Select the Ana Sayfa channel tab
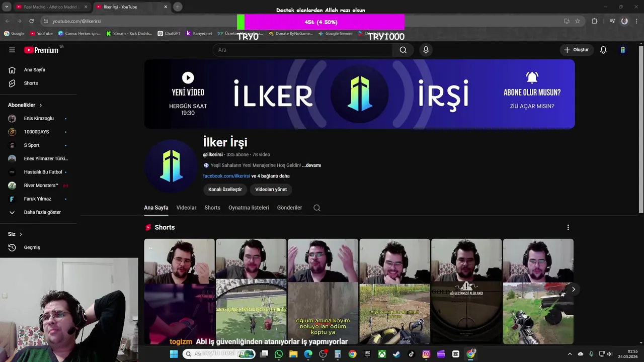644x362 pixels. coord(156,208)
